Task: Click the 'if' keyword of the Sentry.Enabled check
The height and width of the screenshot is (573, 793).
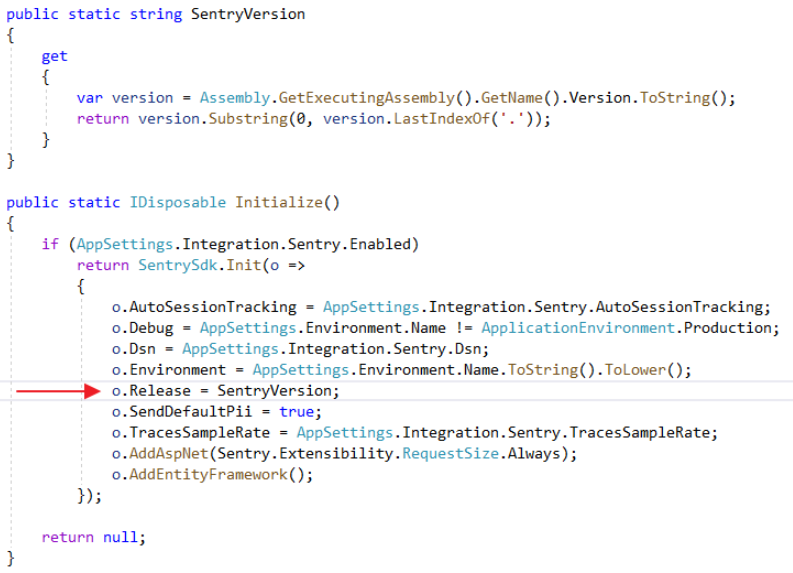Action: click(50, 244)
